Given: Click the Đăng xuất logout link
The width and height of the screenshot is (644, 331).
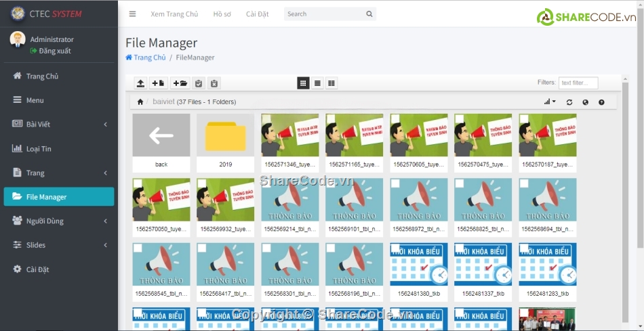Looking at the screenshot, I should [51, 51].
